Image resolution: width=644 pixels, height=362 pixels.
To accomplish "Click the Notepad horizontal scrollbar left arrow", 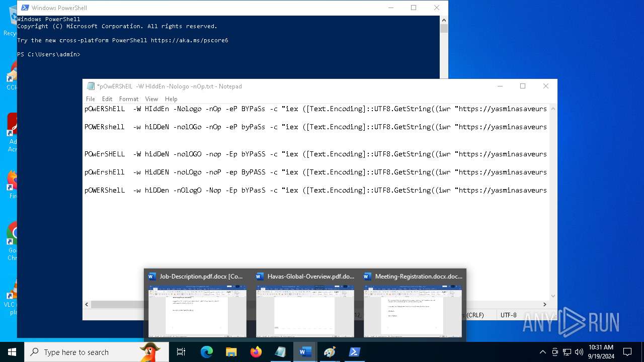I will click(87, 304).
